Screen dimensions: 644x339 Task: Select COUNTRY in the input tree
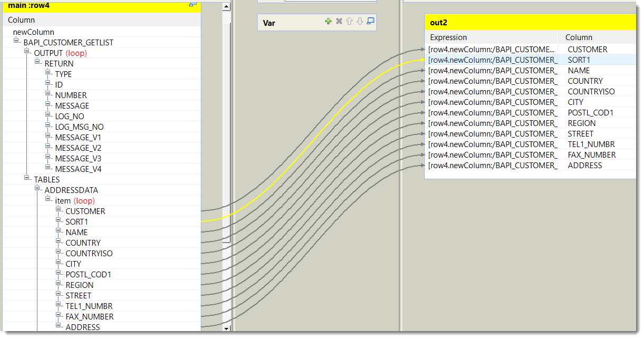pos(83,243)
